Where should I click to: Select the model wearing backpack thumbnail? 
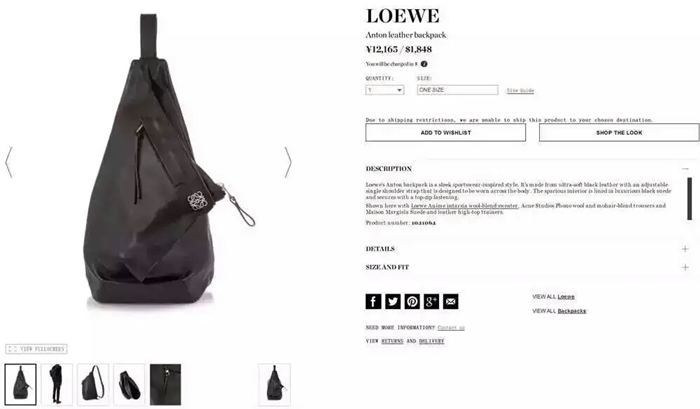57,384
